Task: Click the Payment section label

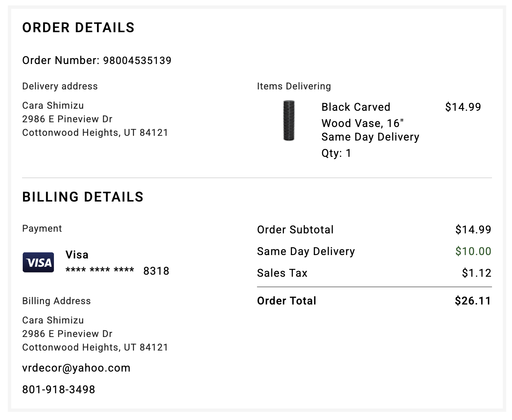Action: click(42, 229)
